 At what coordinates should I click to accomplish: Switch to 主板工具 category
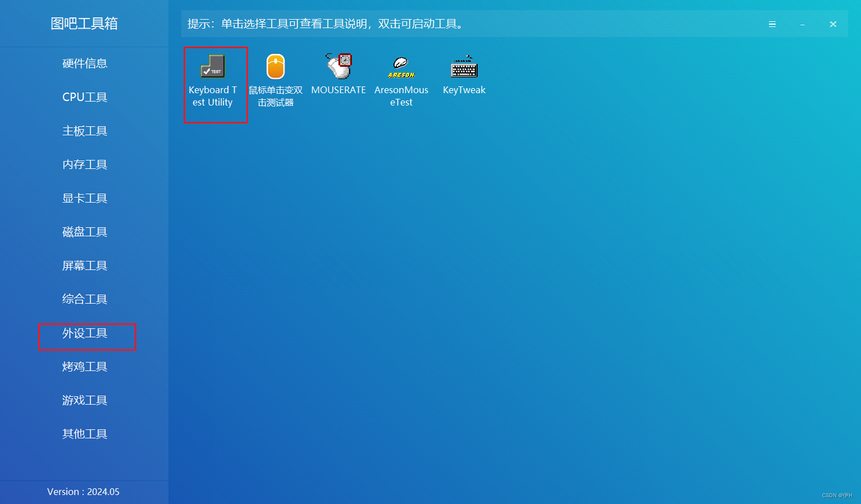[85, 131]
